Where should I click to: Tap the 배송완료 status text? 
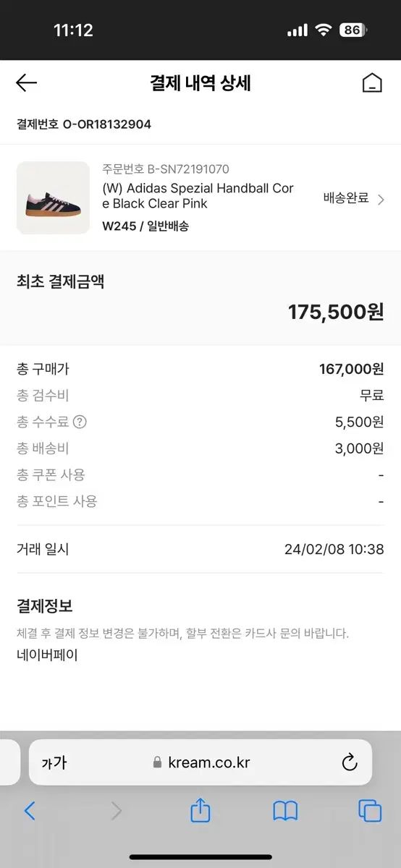[346, 198]
